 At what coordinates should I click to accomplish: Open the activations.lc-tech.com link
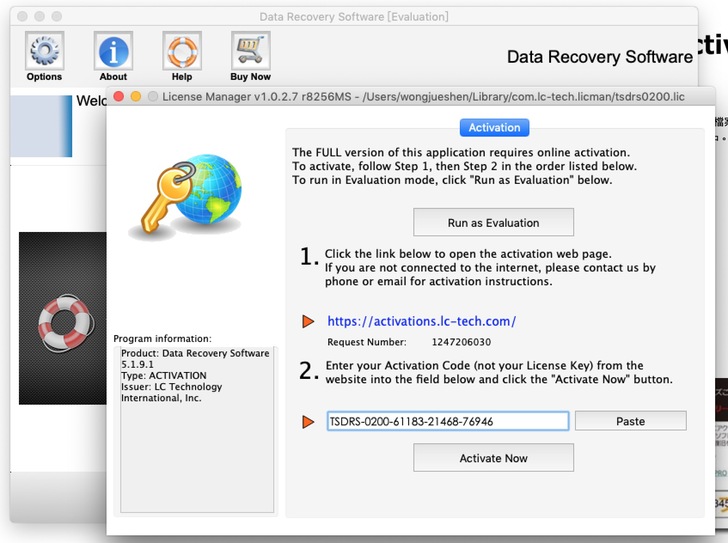[422, 321]
